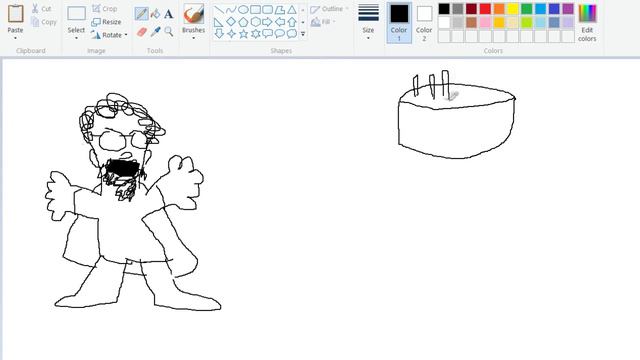Pick the green color swatch

527,9
